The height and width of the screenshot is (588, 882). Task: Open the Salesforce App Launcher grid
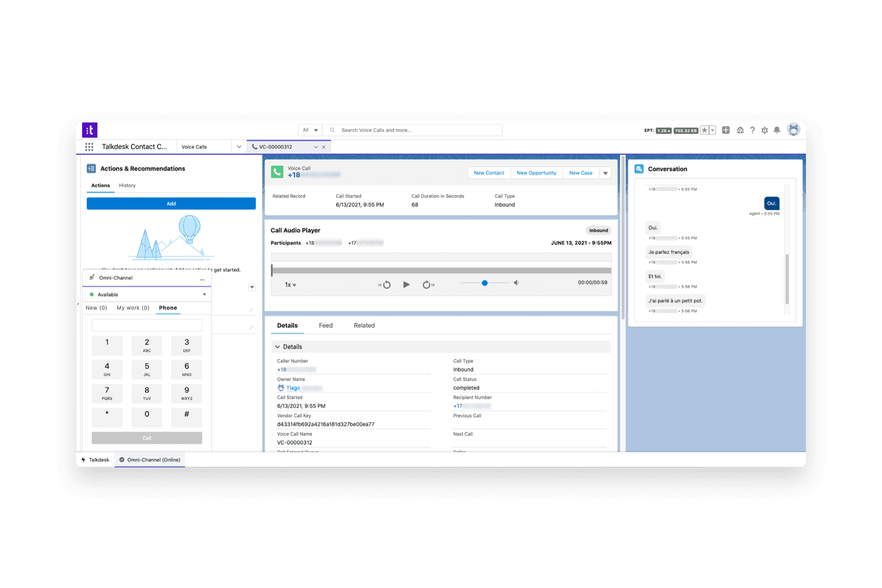pos(89,146)
